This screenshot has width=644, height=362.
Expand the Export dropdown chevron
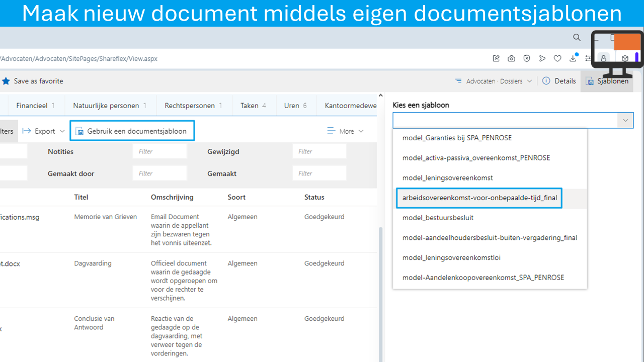click(62, 131)
